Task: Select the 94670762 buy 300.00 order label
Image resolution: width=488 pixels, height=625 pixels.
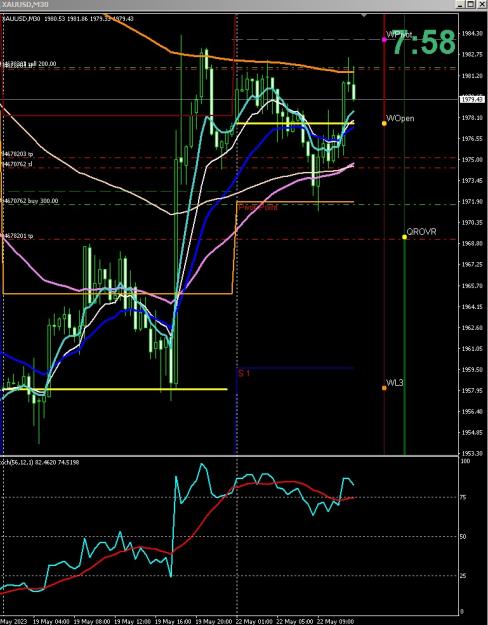Action: pyautogui.click(x=30, y=201)
